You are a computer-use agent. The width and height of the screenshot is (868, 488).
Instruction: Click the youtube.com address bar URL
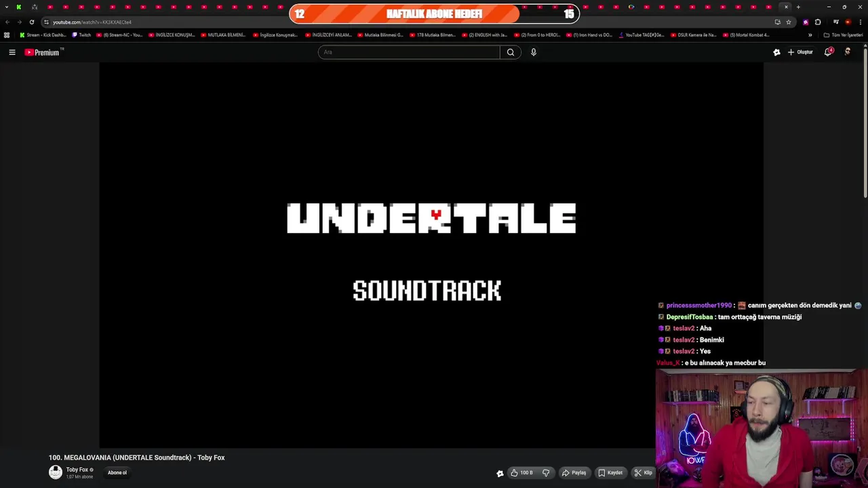coord(92,22)
